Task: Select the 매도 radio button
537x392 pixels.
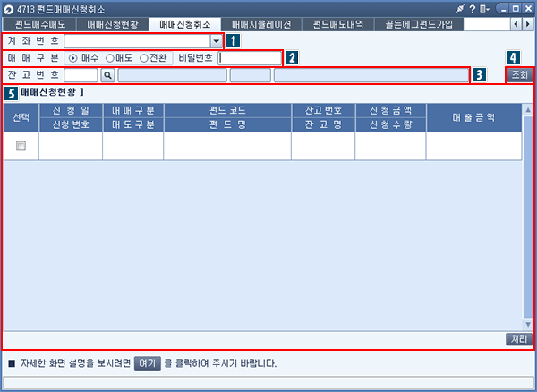Action: (x=109, y=58)
